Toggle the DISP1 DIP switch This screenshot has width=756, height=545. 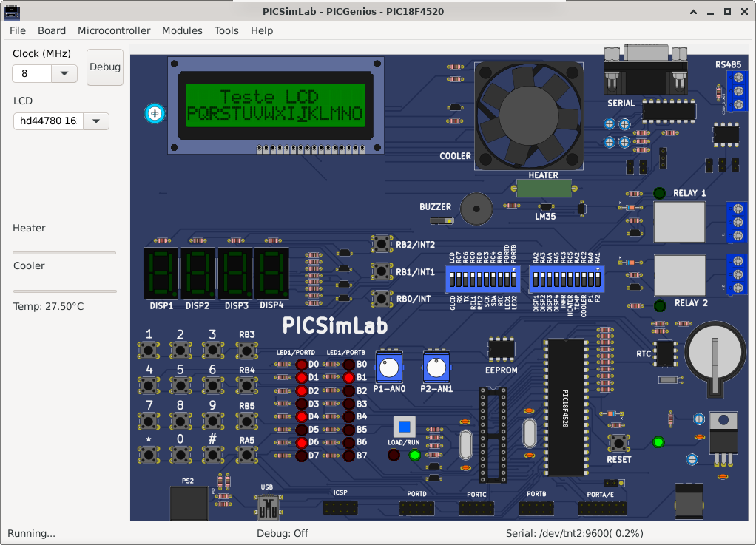[x=537, y=280]
